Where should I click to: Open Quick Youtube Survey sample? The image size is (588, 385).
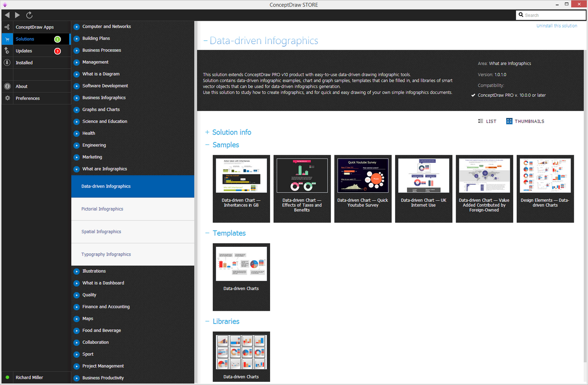click(363, 189)
